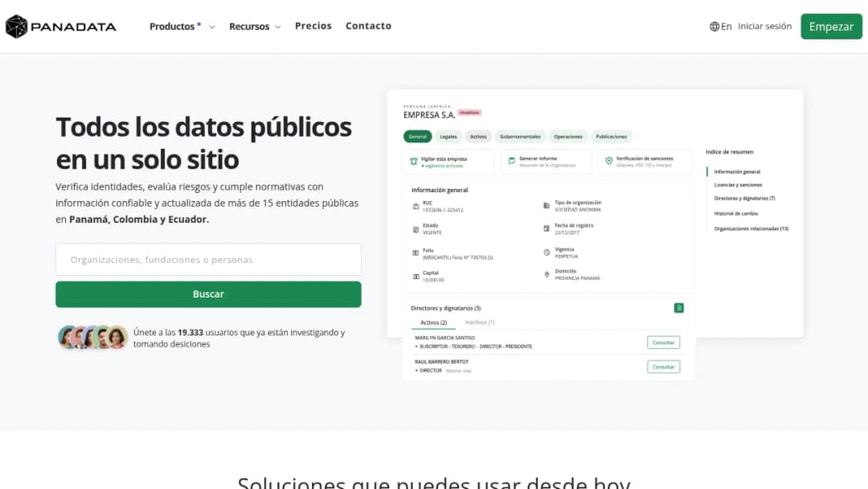868x489 pixels.
Task: Open Activos (2) directors tab
Action: coord(433,323)
